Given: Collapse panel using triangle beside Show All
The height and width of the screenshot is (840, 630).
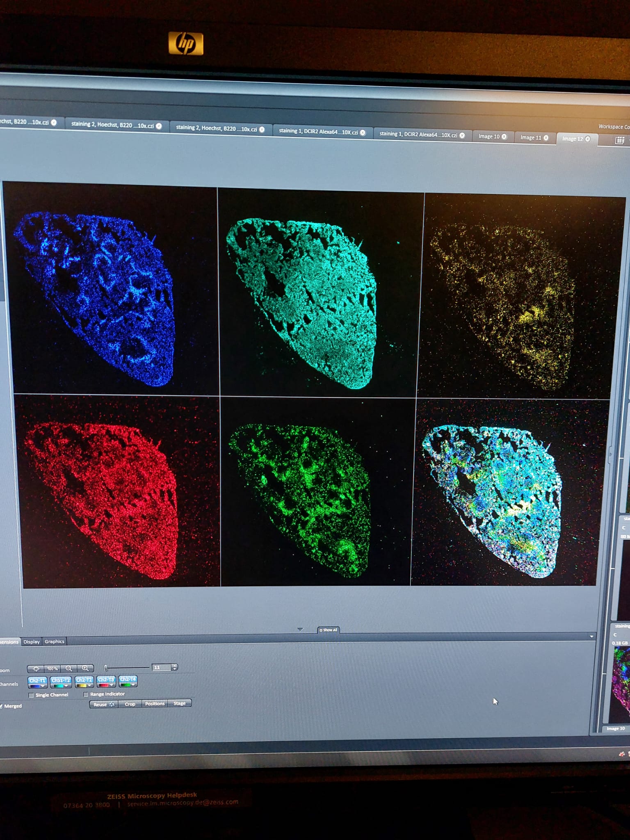Looking at the screenshot, I should (x=300, y=629).
